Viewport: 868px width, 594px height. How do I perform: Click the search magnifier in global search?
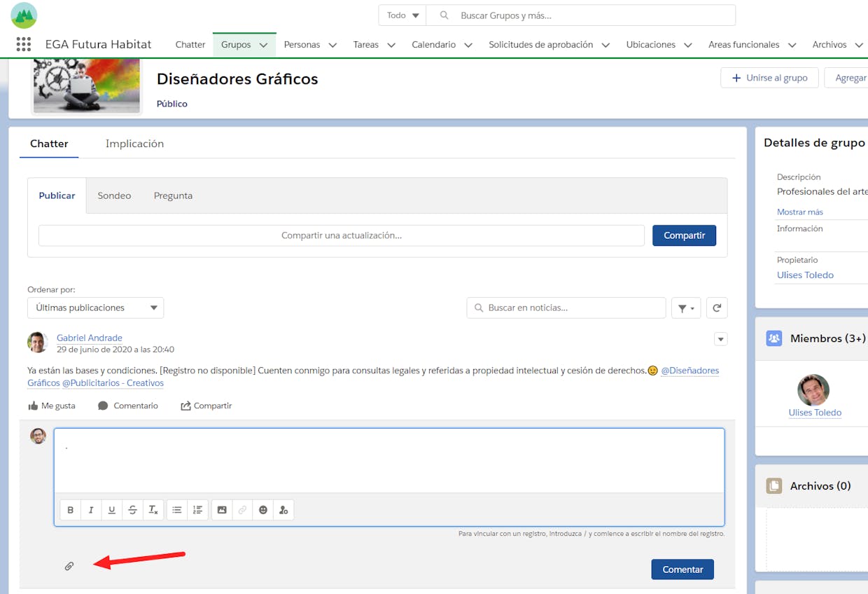pos(444,15)
